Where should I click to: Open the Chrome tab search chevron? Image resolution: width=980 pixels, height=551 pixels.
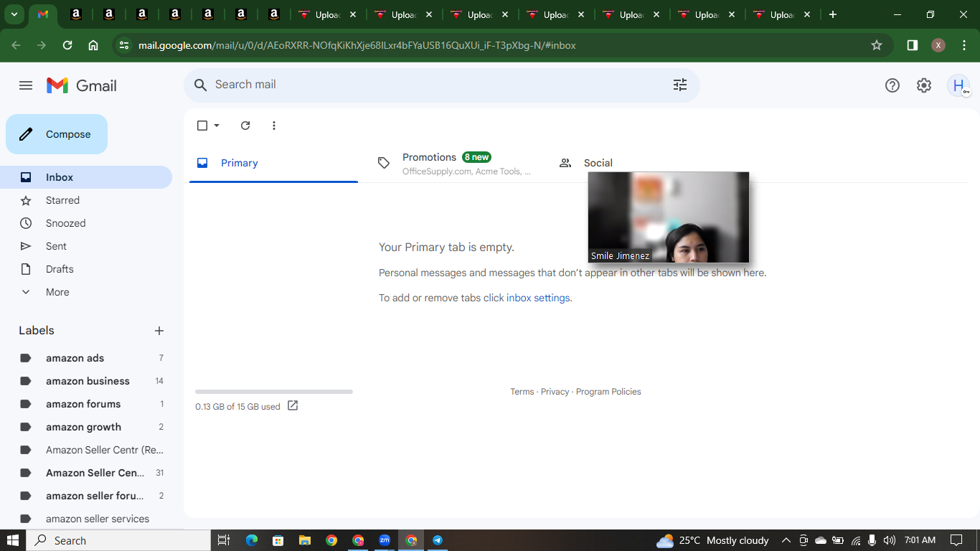tap(14, 14)
